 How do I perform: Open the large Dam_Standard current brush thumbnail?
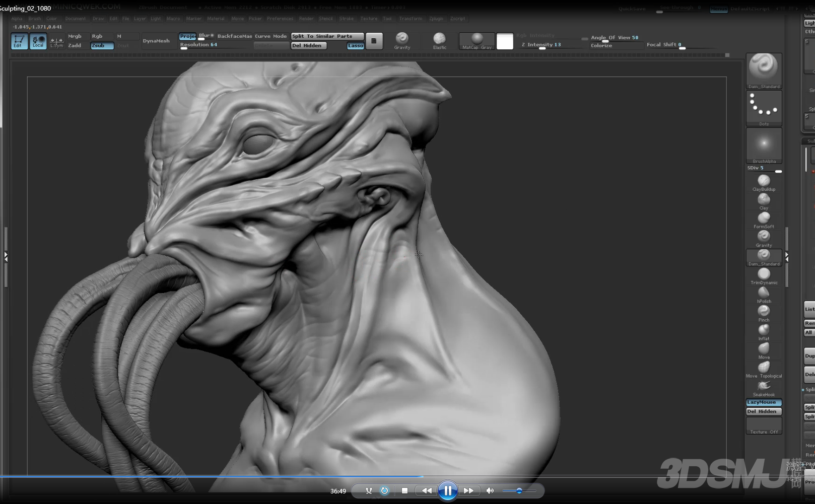[764, 71]
